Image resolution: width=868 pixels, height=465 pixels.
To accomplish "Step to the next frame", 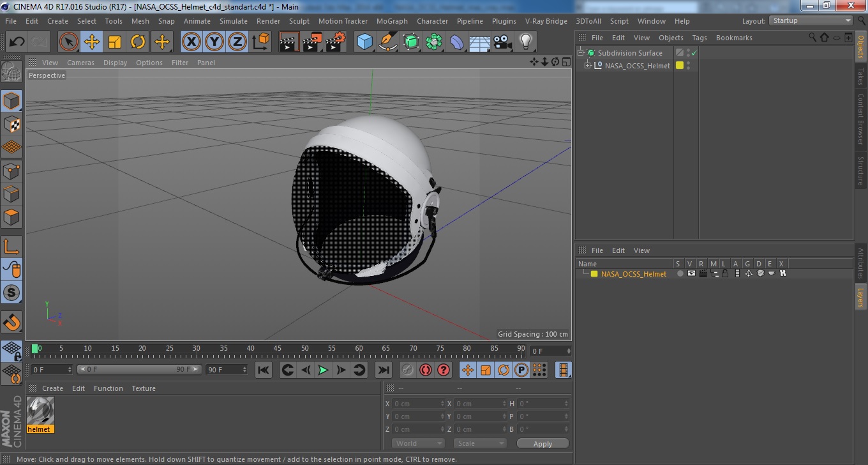I will point(341,370).
